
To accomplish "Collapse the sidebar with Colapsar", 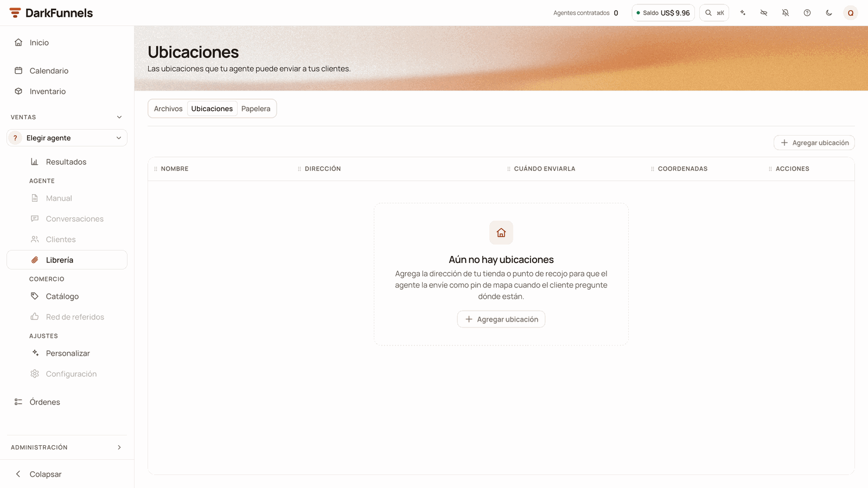I will pos(67,474).
